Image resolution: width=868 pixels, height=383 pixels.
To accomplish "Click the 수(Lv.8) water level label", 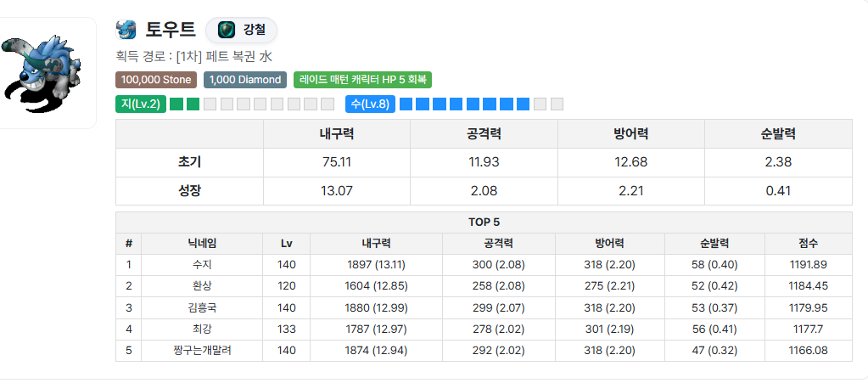I will tap(370, 104).
